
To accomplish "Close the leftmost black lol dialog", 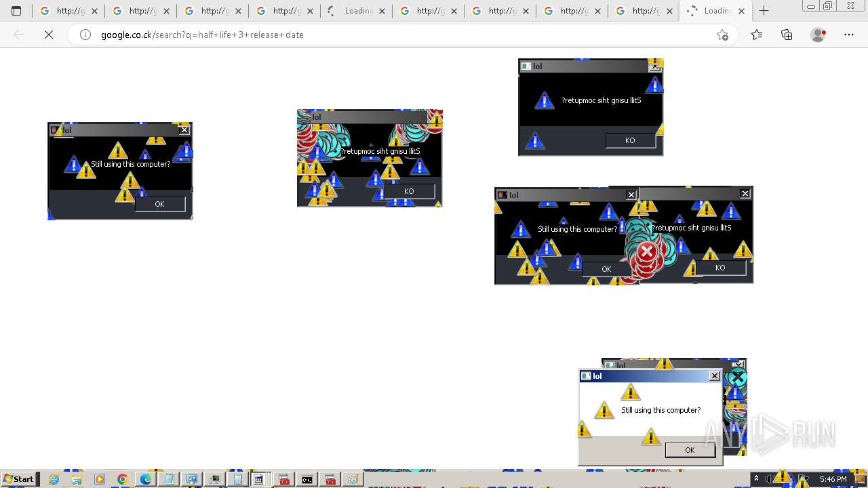I will tap(184, 130).
